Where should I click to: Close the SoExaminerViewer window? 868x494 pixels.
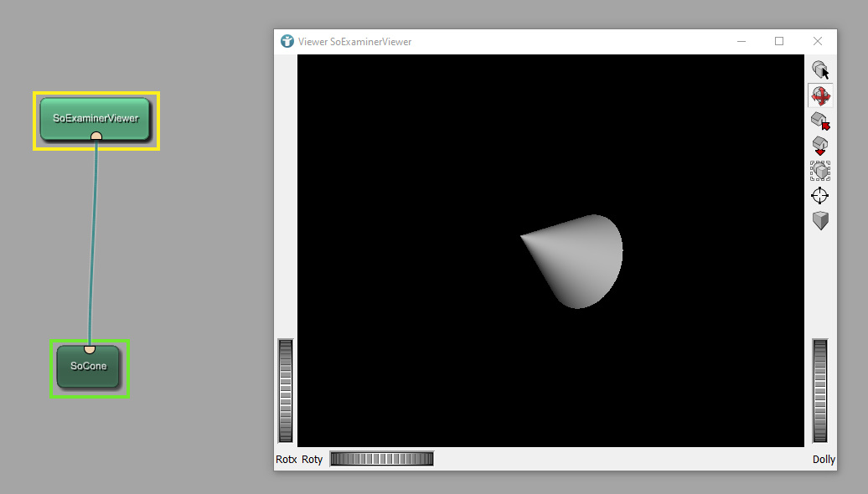coord(818,41)
